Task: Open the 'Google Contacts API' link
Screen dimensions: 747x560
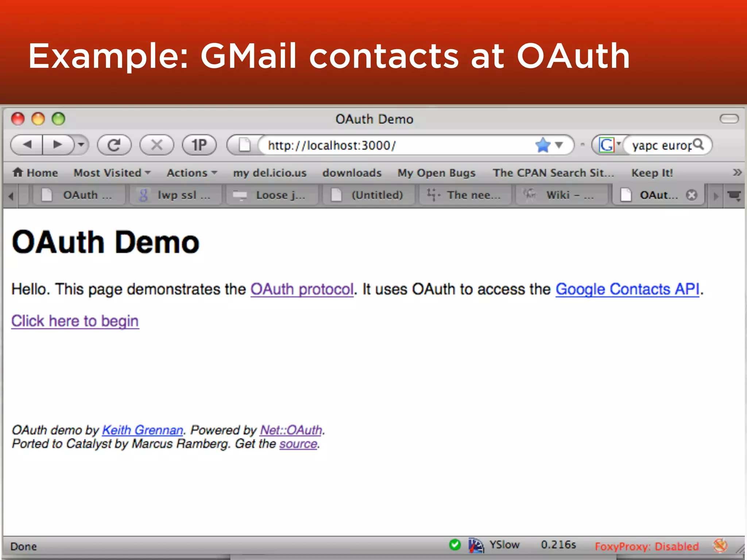Action: coord(627,289)
